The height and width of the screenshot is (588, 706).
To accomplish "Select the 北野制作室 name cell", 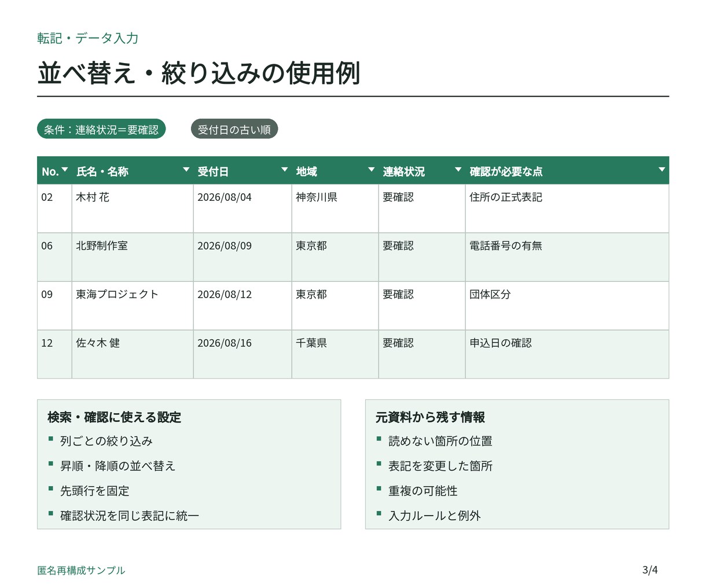I will coord(133,257).
